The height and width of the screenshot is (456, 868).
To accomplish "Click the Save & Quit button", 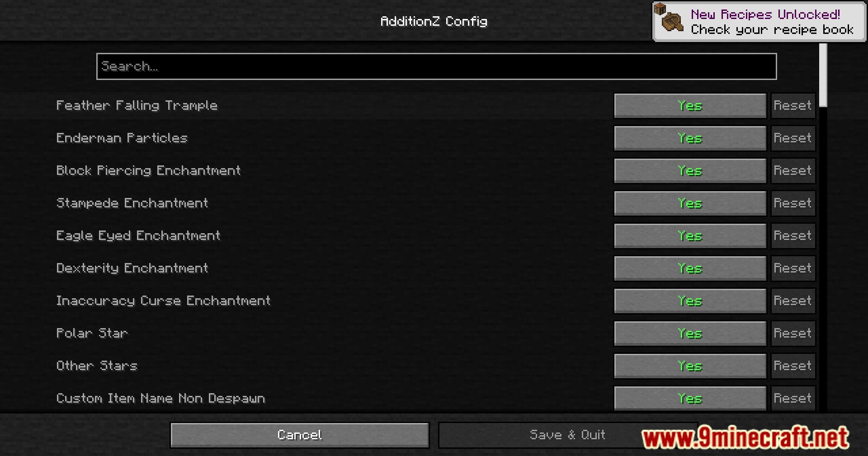I will [568, 435].
